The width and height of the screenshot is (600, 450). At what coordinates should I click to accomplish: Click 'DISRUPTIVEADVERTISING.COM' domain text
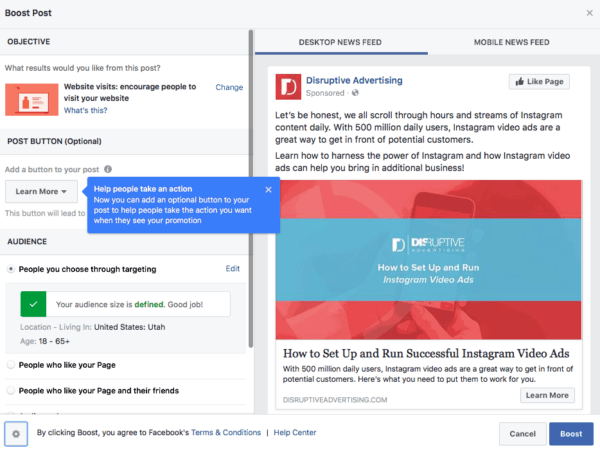click(x=335, y=400)
